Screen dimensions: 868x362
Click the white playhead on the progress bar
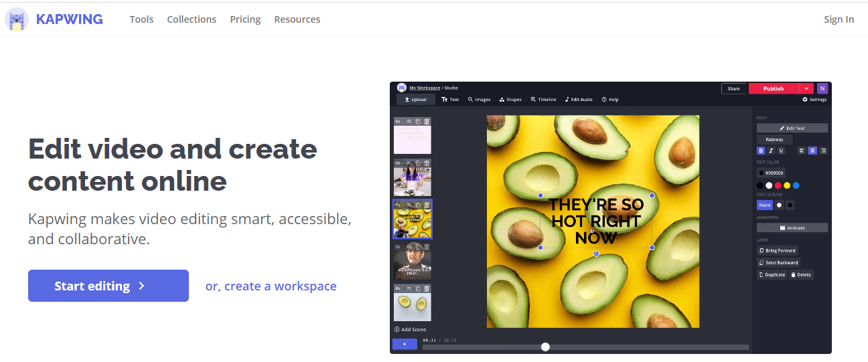click(545, 347)
